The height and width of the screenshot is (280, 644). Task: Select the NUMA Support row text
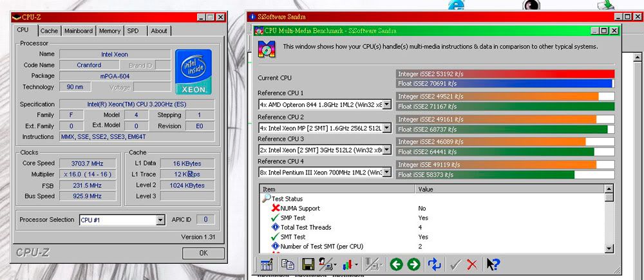pyautogui.click(x=300, y=209)
